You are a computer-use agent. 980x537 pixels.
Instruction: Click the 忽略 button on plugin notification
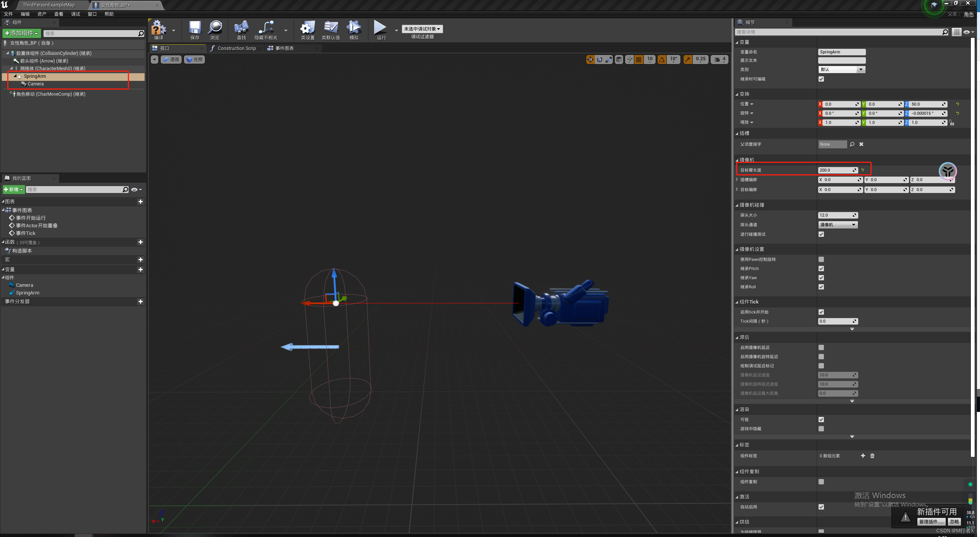pos(954,522)
